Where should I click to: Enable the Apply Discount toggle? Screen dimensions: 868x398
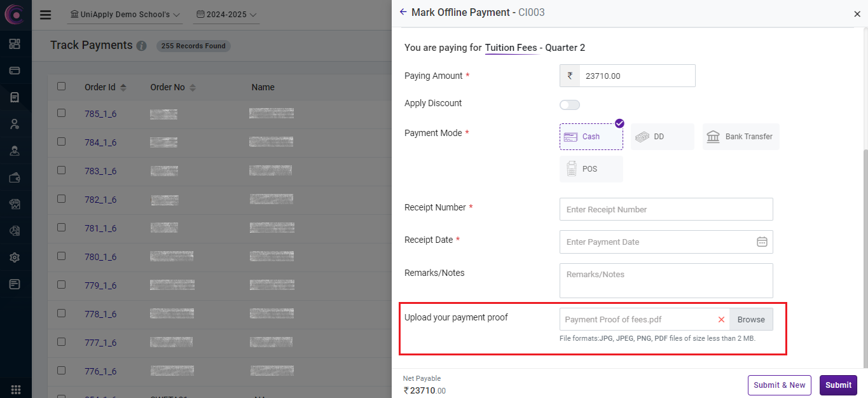569,105
